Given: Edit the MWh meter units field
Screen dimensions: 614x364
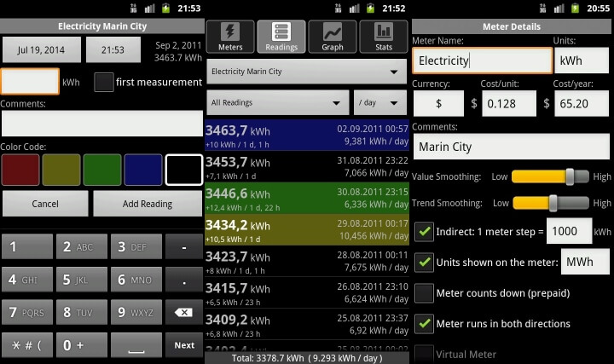Looking at the screenshot, I should click(x=585, y=262).
